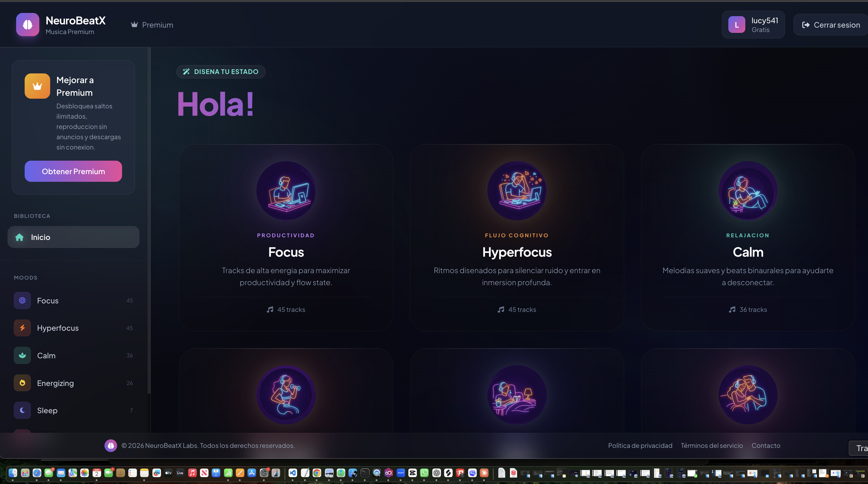Click the home icon next to Inicio

pos(20,237)
